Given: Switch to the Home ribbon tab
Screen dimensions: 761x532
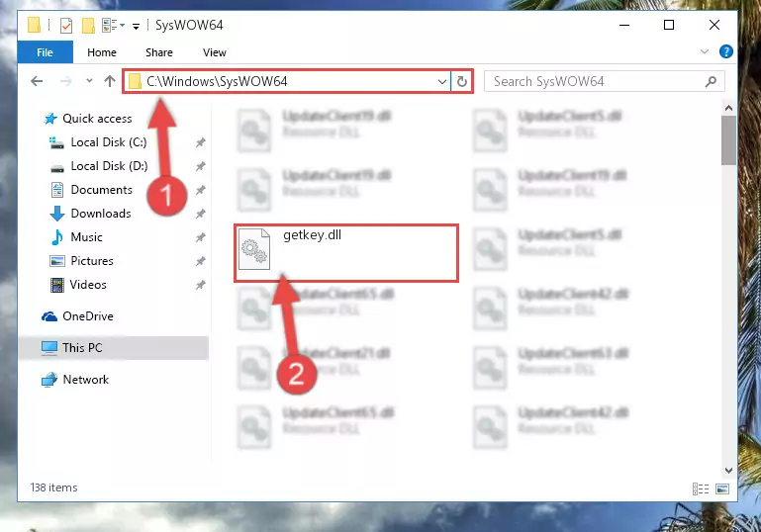Looking at the screenshot, I should 102,52.
